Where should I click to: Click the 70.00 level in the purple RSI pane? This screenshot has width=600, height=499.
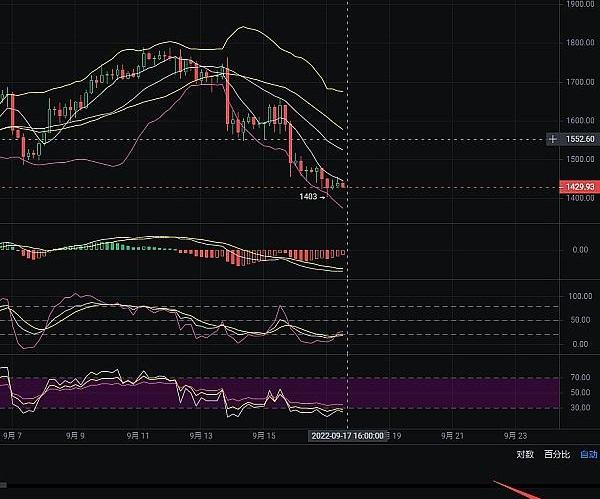click(582, 378)
